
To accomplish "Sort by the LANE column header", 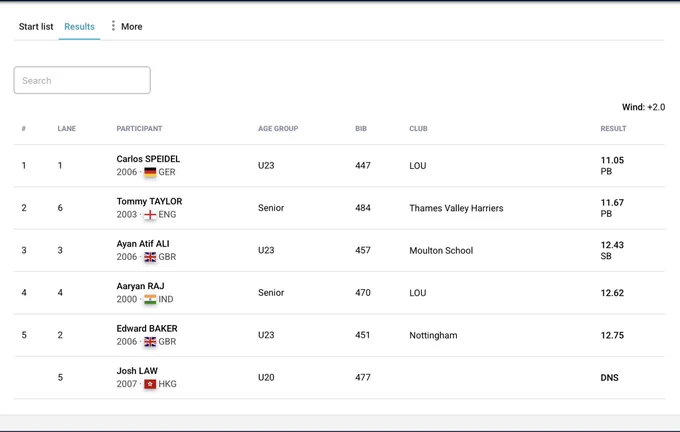I will click(67, 128).
